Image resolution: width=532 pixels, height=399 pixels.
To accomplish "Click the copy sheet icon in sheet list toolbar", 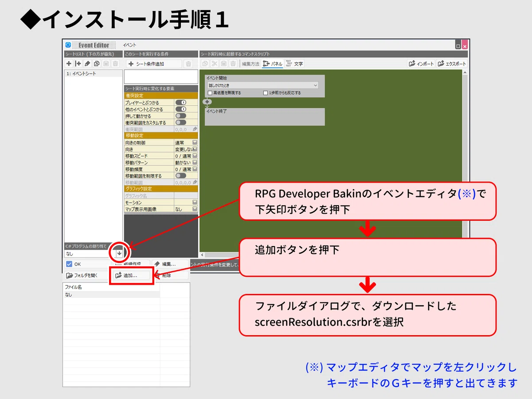I will pos(97,64).
